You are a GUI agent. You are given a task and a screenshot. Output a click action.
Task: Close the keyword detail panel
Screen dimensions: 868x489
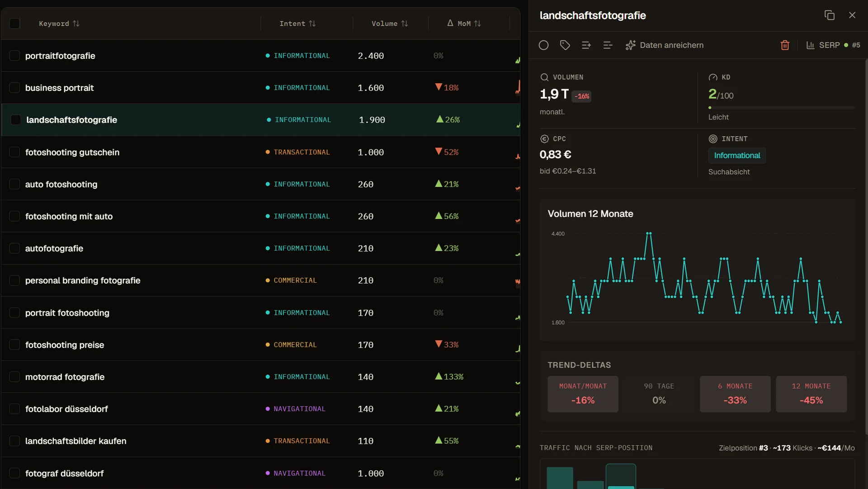pos(852,15)
